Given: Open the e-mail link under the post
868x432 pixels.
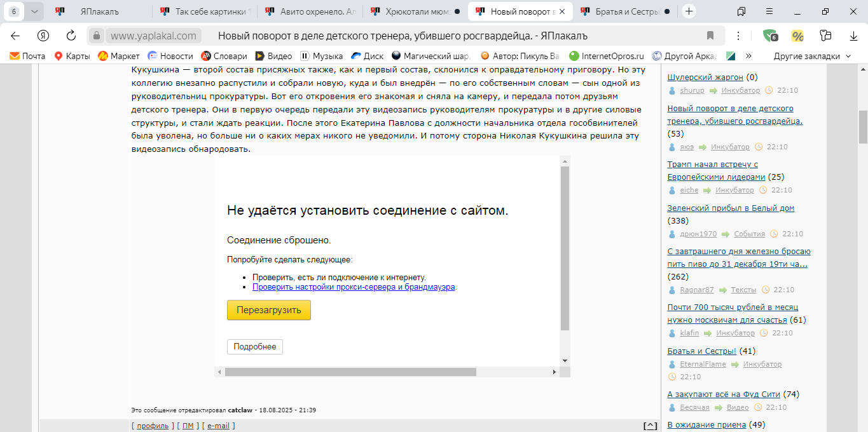Looking at the screenshot, I should [218, 426].
